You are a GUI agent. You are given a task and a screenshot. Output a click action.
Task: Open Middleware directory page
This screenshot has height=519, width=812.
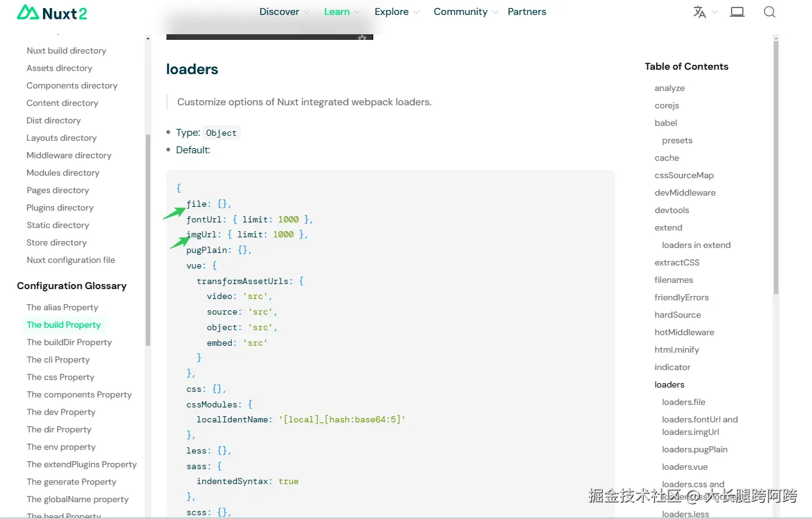click(69, 155)
